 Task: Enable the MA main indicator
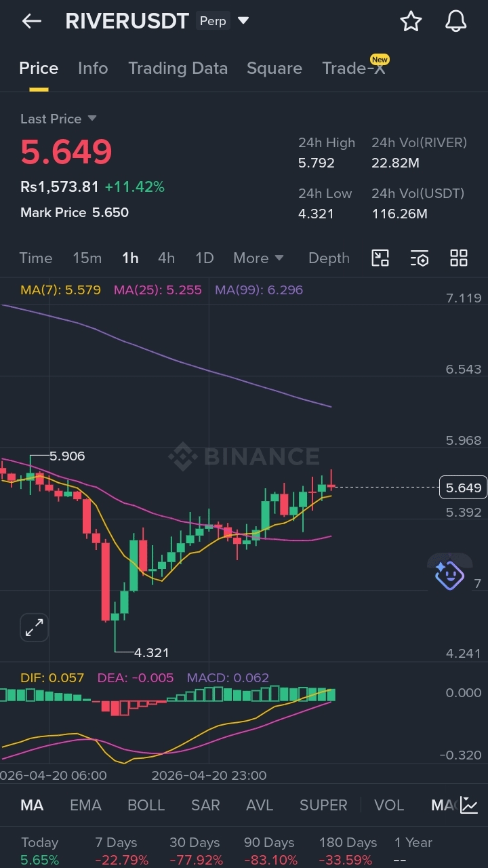tap(32, 806)
